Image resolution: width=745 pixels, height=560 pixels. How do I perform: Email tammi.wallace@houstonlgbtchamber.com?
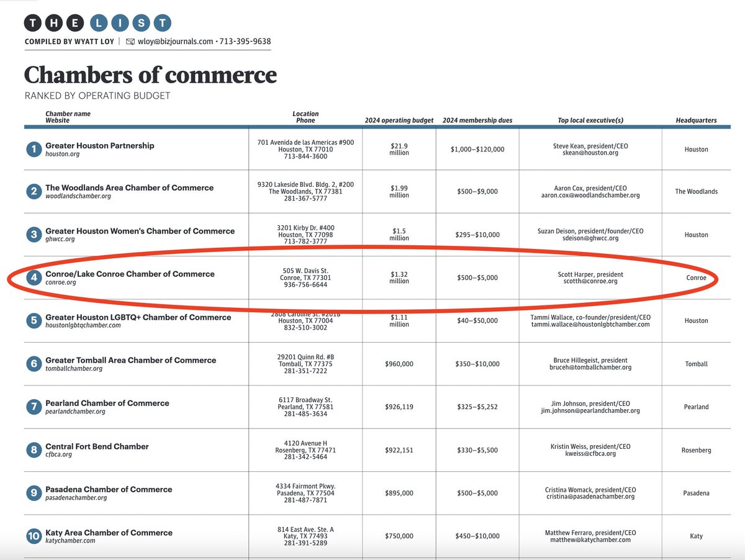(x=590, y=324)
